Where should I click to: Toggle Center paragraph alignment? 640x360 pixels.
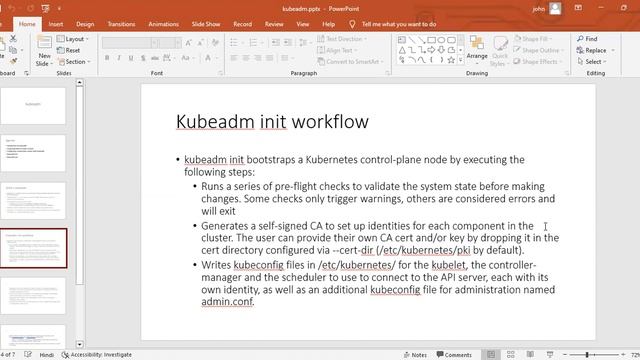pyautogui.click(x=246, y=58)
